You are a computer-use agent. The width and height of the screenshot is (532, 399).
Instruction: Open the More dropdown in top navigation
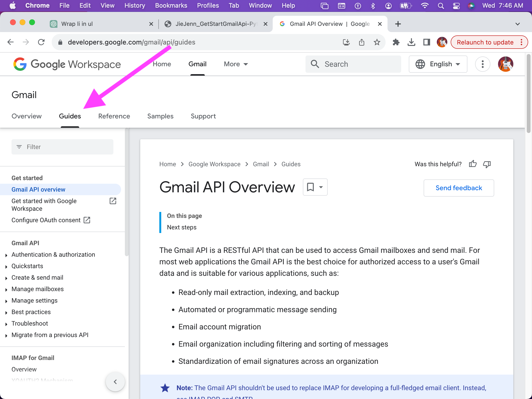236,64
